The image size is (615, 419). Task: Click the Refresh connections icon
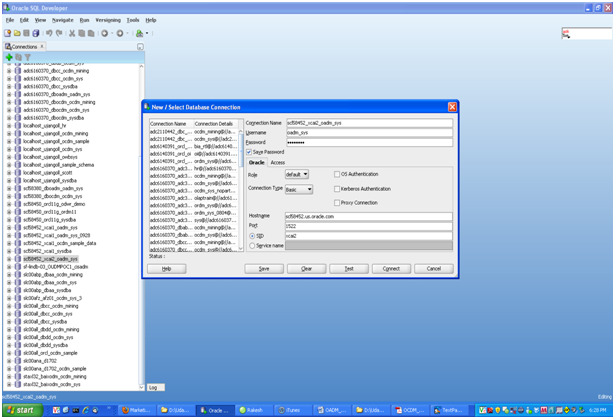click(17, 57)
